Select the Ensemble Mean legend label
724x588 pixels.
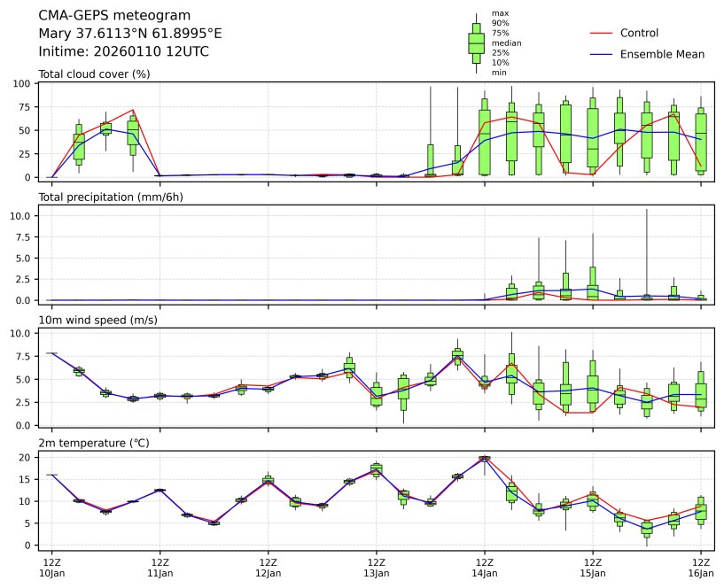[662, 54]
